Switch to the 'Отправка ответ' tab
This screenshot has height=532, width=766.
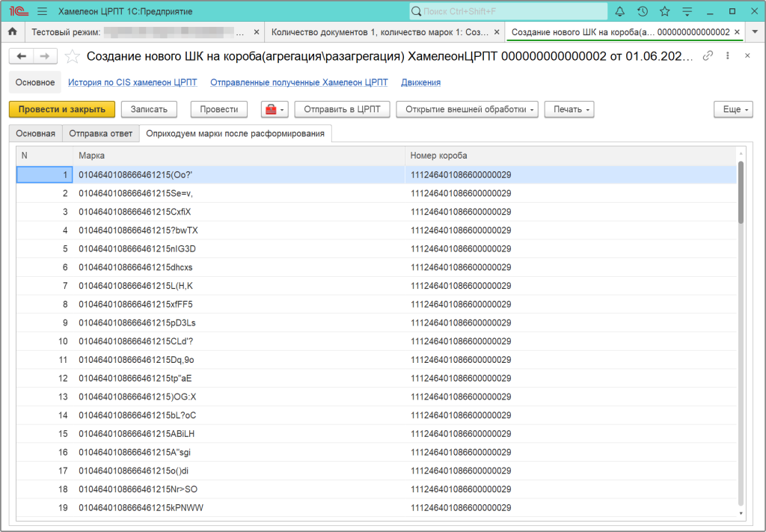click(x=101, y=133)
